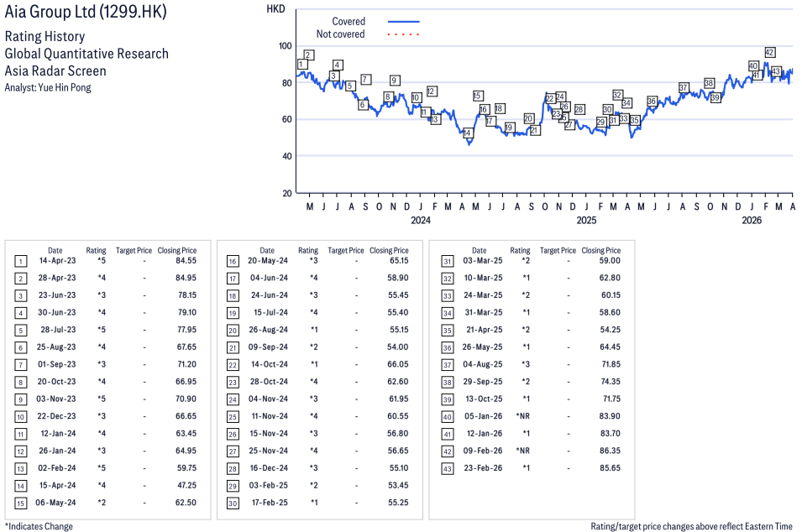Image resolution: width=802 pixels, height=532 pixels.
Task: Click the row number box 16 in table
Action: click(x=231, y=261)
